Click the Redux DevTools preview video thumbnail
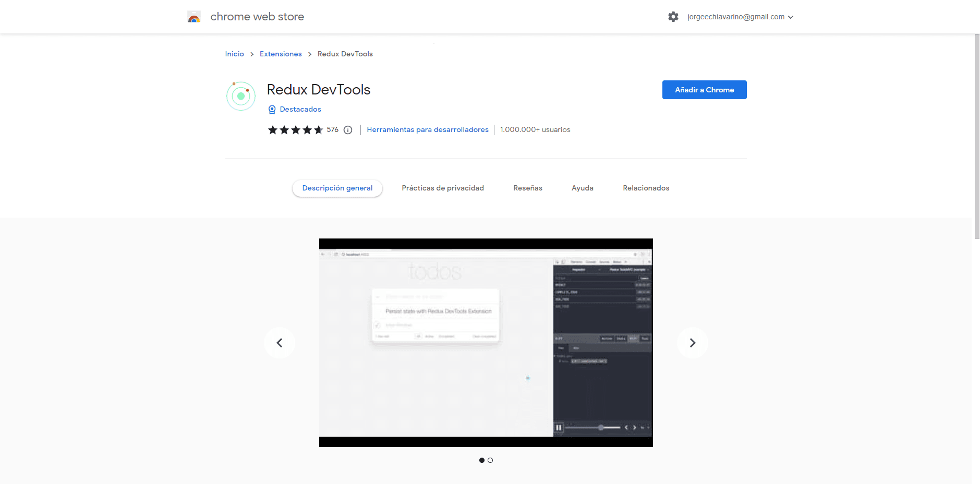The width and height of the screenshot is (980, 502). 486,343
